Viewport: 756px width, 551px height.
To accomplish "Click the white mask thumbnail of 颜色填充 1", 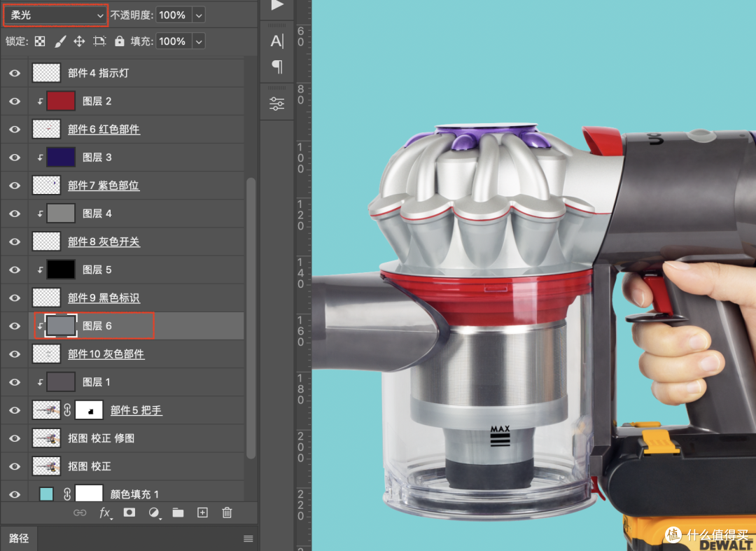I will pyautogui.click(x=89, y=494).
